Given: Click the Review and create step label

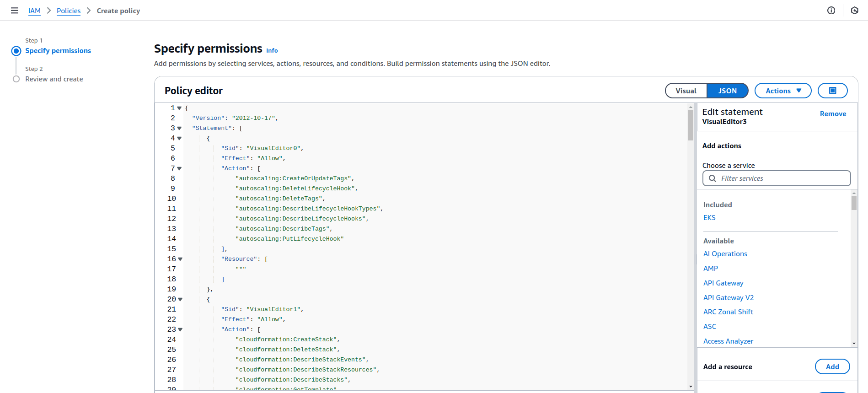Looking at the screenshot, I should (x=54, y=79).
